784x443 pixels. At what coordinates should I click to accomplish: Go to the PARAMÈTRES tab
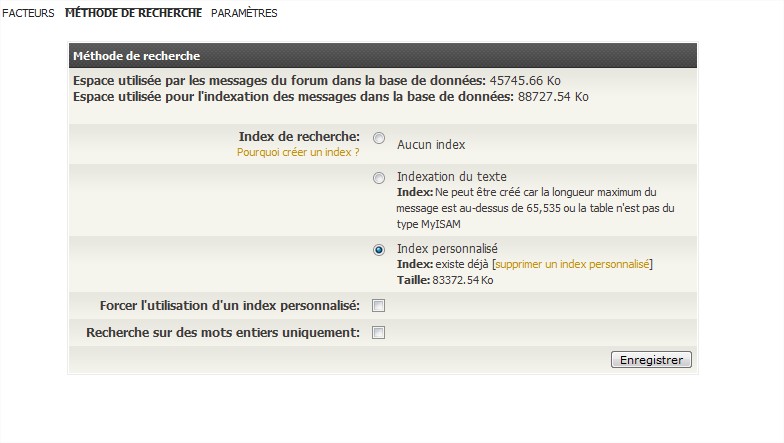click(244, 13)
